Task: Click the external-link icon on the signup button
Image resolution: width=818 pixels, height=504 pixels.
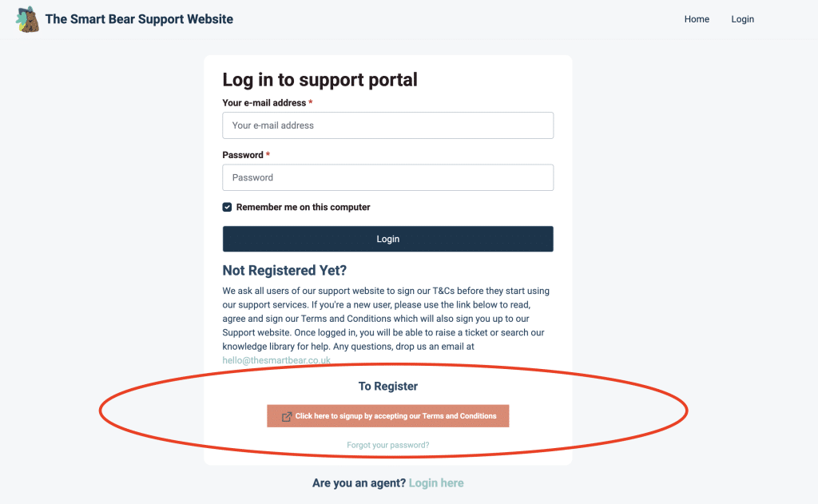Action: [x=287, y=416]
